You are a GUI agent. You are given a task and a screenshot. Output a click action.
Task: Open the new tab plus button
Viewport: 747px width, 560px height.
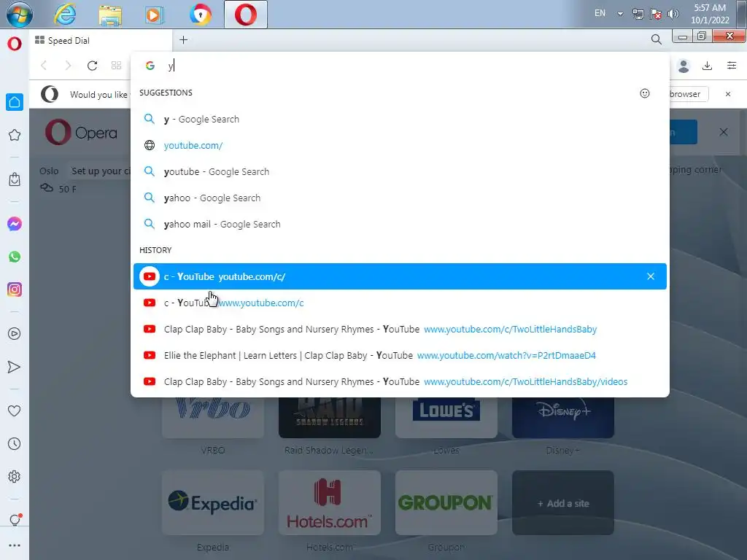[183, 40]
